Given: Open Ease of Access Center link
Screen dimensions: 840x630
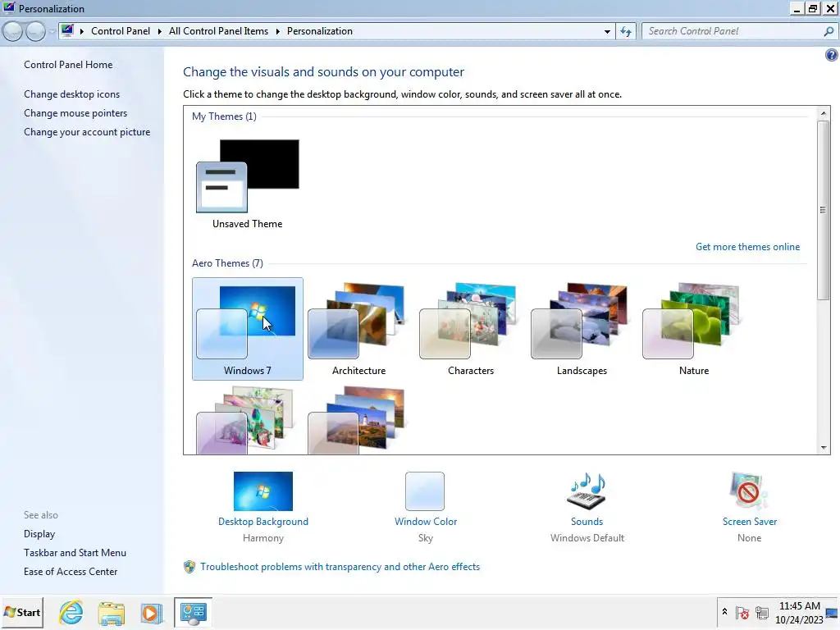Looking at the screenshot, I should 71,572.
